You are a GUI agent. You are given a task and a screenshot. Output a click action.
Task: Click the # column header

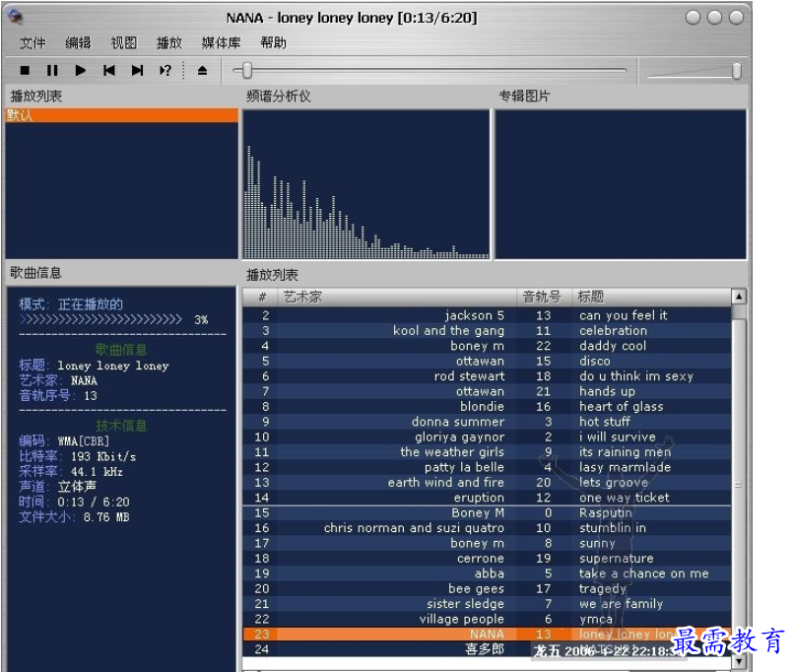(x=260, y=297)
